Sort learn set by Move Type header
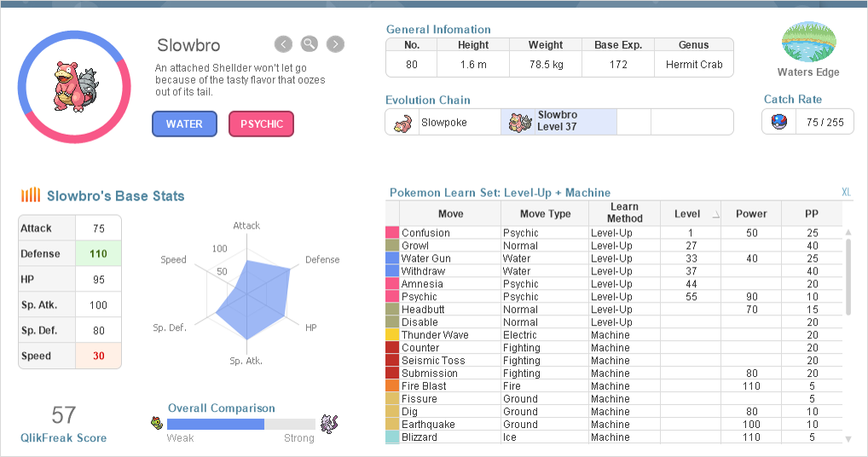Screen dimensions: 868x457 click(545, 214)
